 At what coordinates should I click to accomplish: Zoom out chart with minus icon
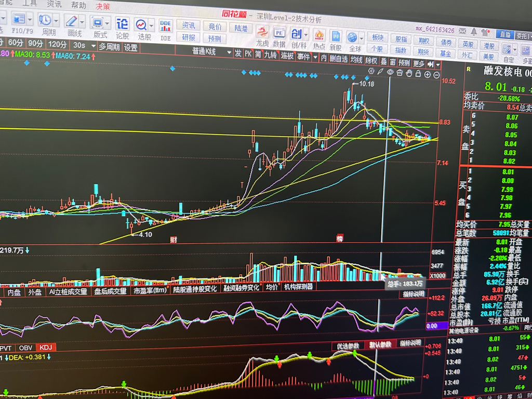(436, 75)
